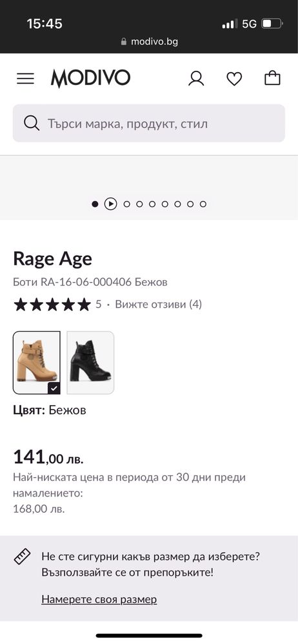Open the Намерете своя размер link

pyautogui.click(x=99, y=599)
